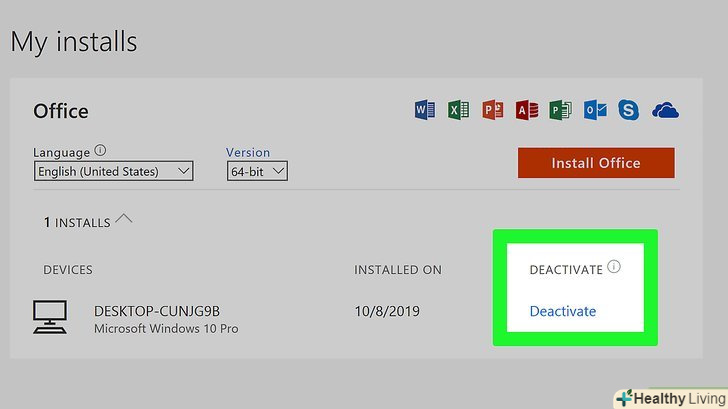Click the PowerPoint app icon

tap(493, 110)
